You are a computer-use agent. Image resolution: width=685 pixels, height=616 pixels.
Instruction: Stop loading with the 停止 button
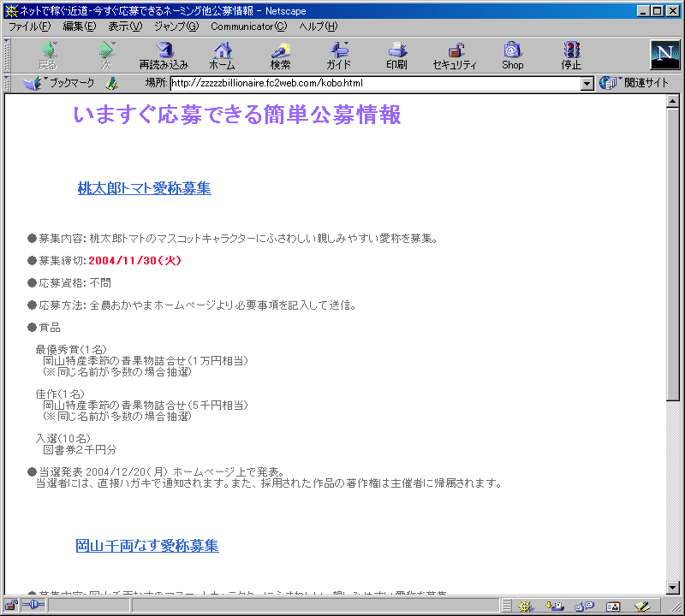coord(571,56)
